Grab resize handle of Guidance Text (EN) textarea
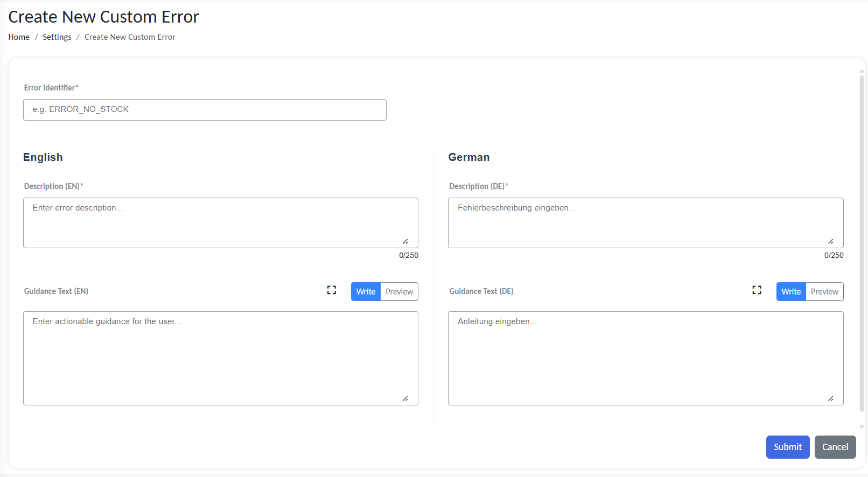Screen dimensions: 868x477 (405, 399)
